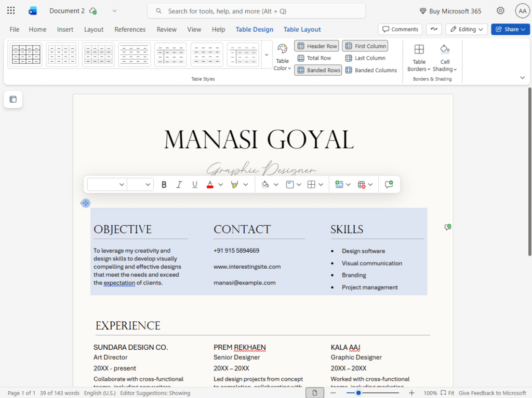Turn on Banded Columns
Screen dimensions: 532x398
[371, 70]
